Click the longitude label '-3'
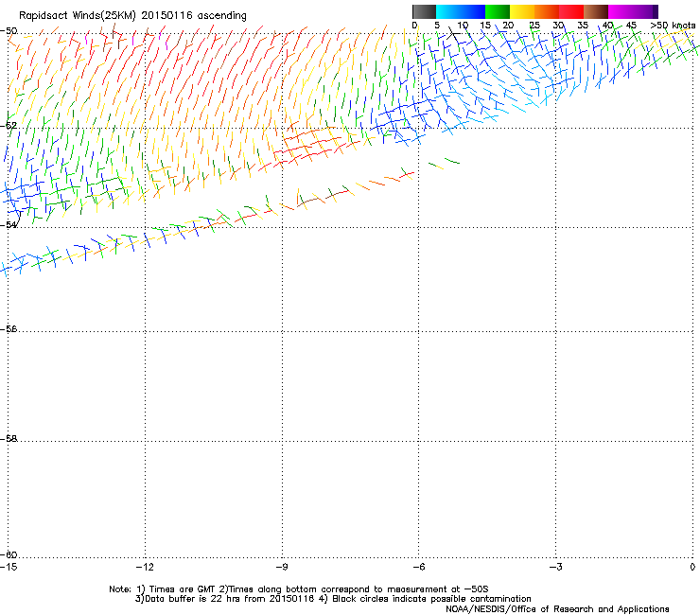 point(555,567)
